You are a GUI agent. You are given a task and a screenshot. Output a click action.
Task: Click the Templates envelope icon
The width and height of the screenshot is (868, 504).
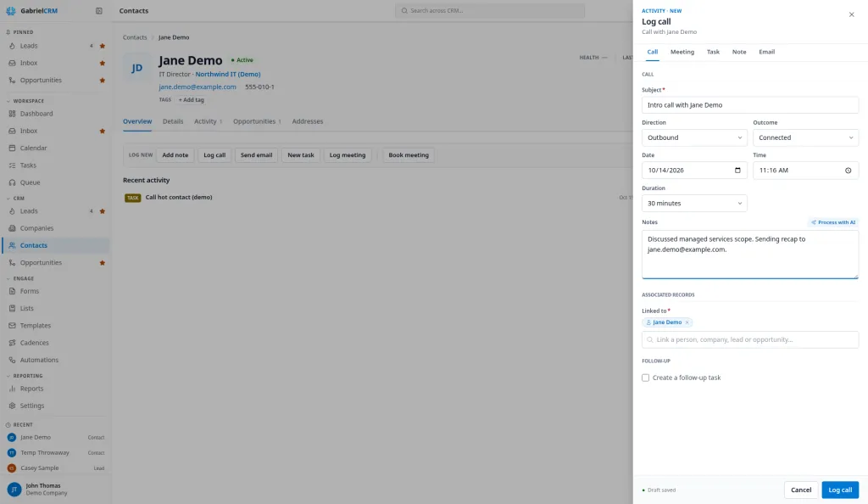click(12, 326)
